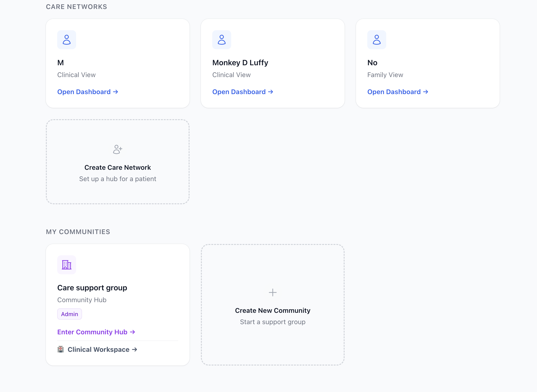Image resolution: width=537 pixels, height=392 pixels.
Task: Click the hospital emoji beside Clinical Workspace
Action: (61, 349)
